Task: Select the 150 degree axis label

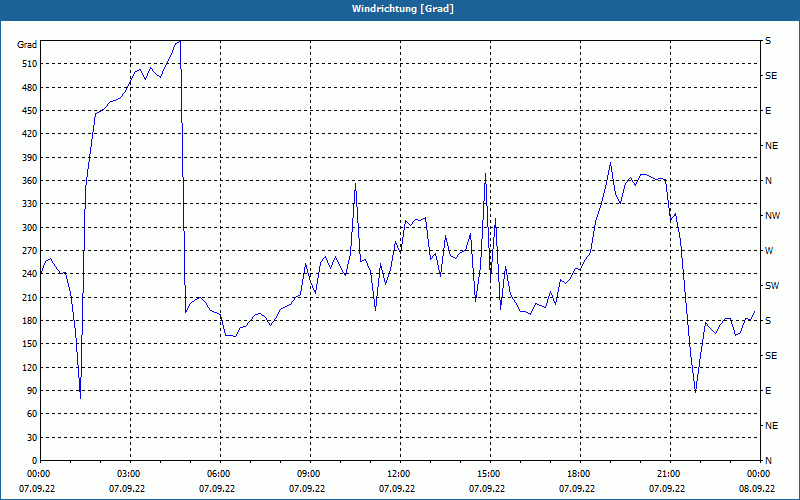Action: [x=29, y=344]
